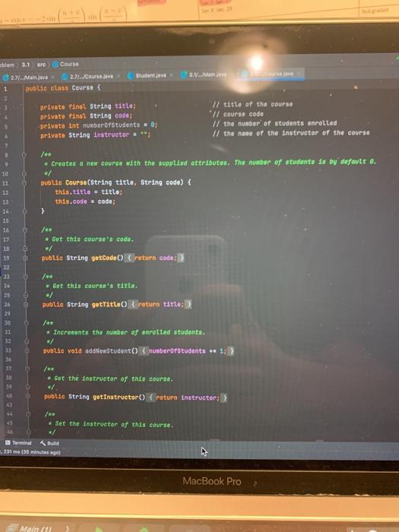Click the 'Course' constructor name on line 11
This screenshot has width=399, height=532.
tap(76, 182)
